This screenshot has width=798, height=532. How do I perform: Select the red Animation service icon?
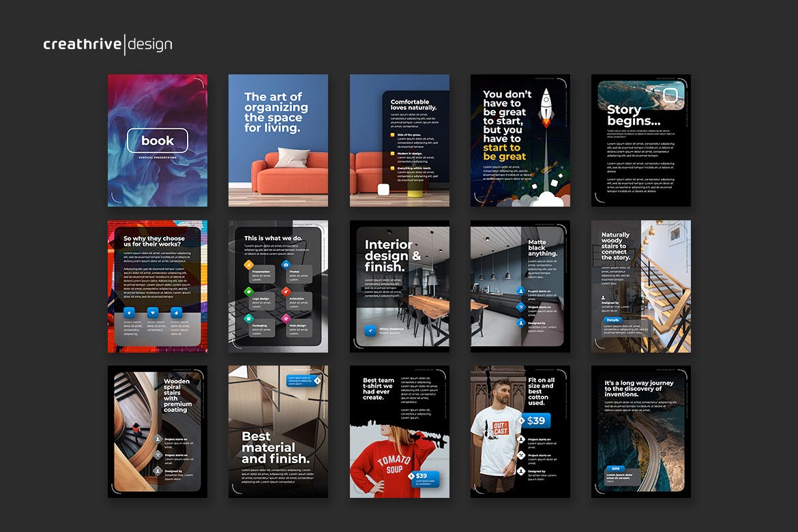(286, 291)
